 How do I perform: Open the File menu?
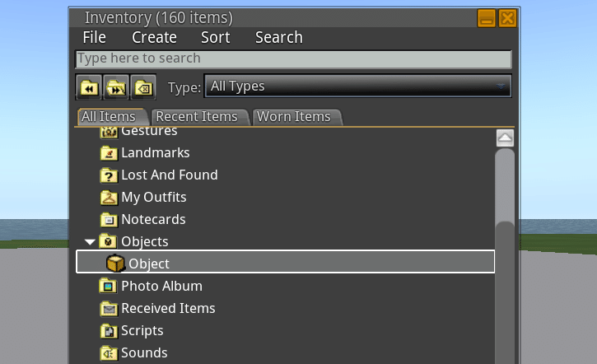pos(95,38)
